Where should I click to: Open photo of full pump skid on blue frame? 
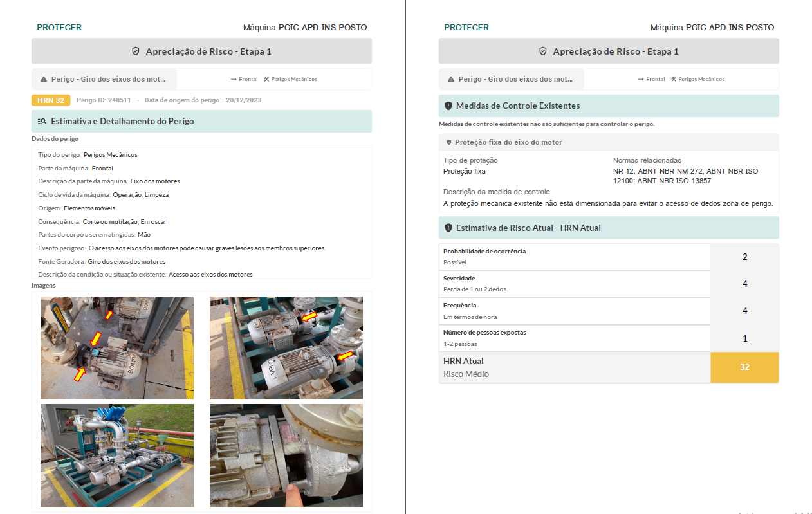point(117,455)
